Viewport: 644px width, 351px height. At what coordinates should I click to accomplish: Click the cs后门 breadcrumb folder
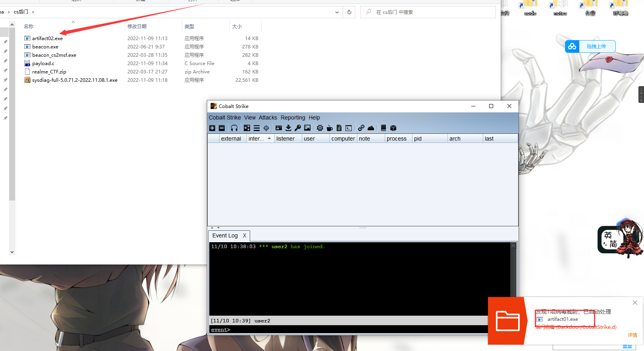click(x=21, y=12)
